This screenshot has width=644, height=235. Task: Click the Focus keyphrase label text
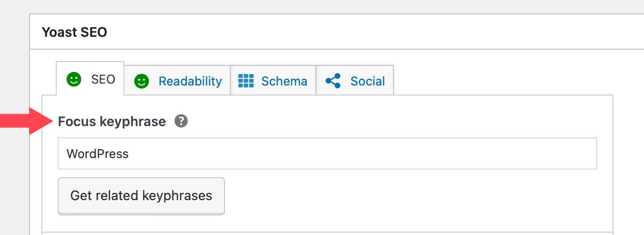[112, 122]
